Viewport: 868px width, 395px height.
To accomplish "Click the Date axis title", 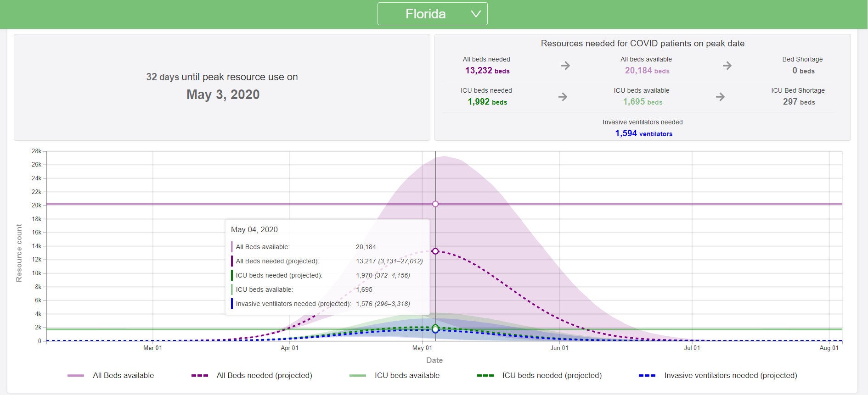I will pyautogui.click(x=434, y=361).
